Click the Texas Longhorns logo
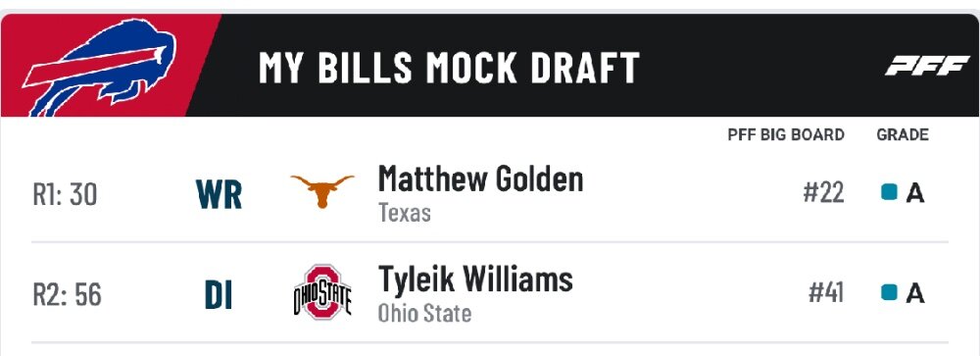Viewport: 980px width, 356px height. 322,191
